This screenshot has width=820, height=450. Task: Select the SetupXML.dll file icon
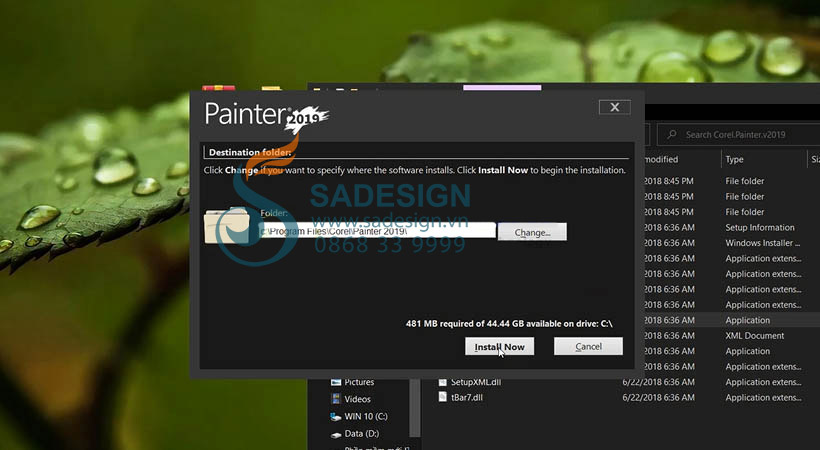point(443,382)
